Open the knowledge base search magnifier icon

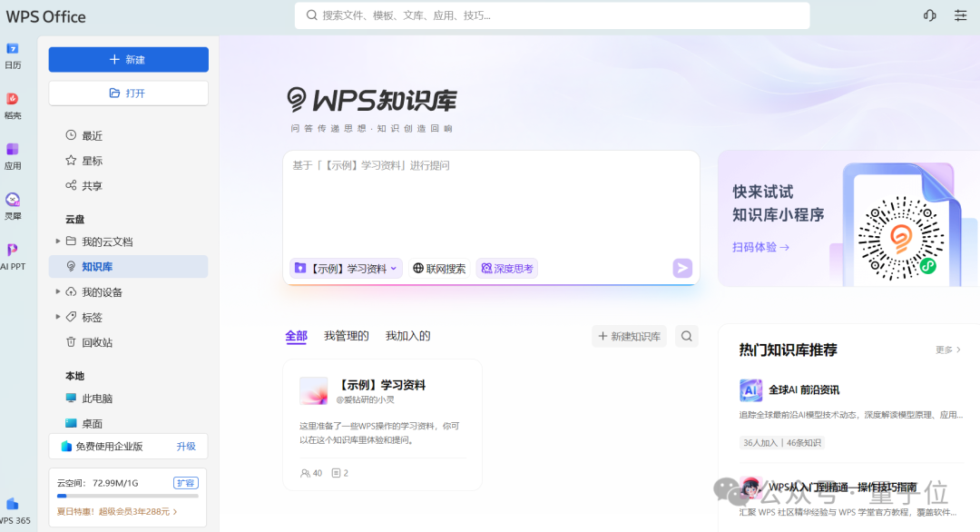click(686, 336)
